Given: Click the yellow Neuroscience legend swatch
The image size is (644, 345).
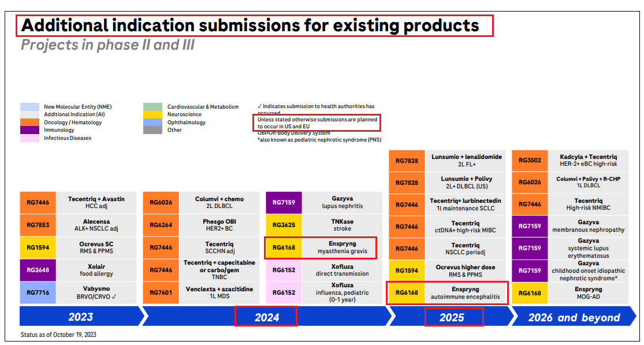Looking at the screenshot, I should pos(154,114).
